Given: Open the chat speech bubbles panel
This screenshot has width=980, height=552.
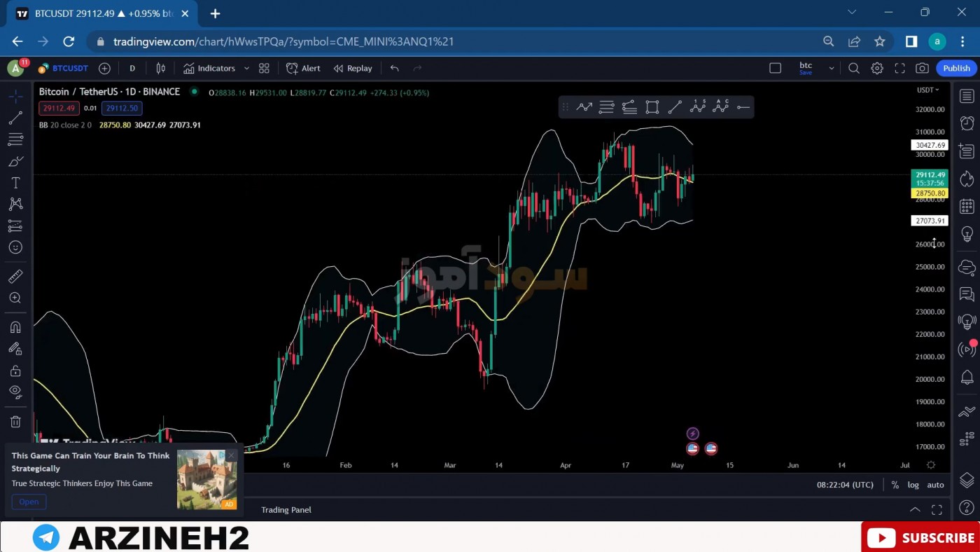Looking at the screenshot, I should (967, 294).
